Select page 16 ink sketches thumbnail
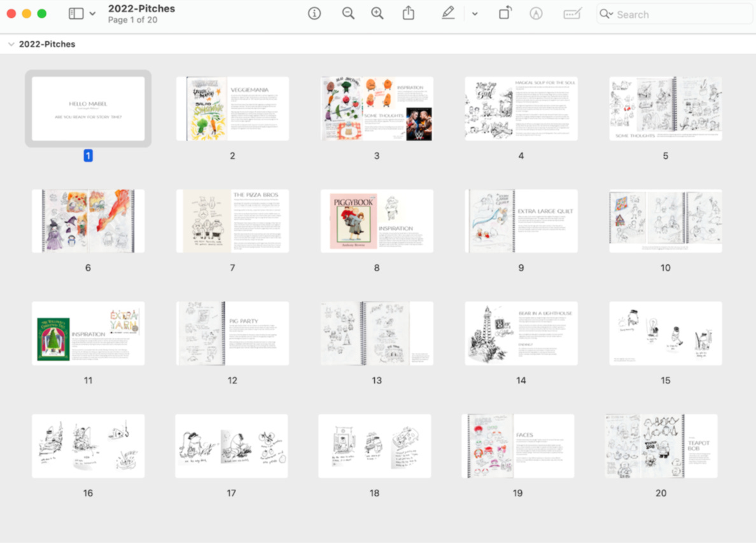Image resolution: width=756 pixels, height=543 pixels. 88,446
